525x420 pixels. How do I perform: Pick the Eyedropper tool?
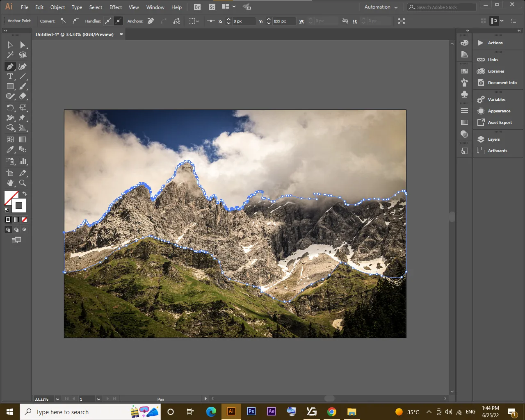(10, 150)
